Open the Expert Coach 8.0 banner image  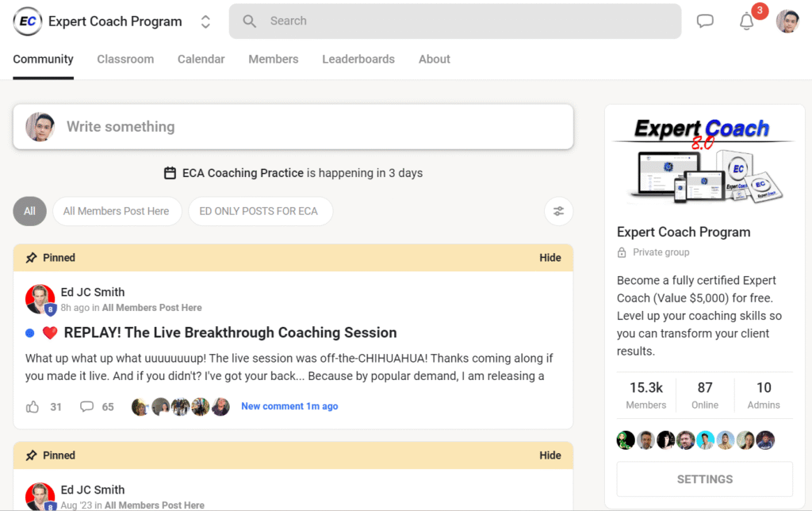click(x=704, y=159)
